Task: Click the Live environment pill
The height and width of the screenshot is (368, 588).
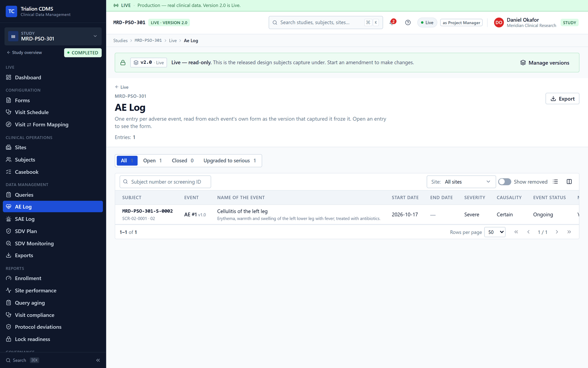Action: [427, 23]
